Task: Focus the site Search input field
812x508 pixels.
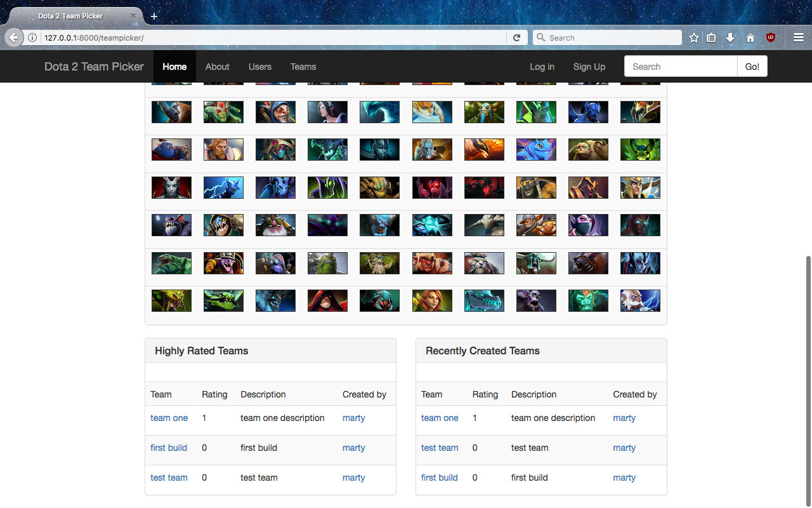Action: (681, 67)
